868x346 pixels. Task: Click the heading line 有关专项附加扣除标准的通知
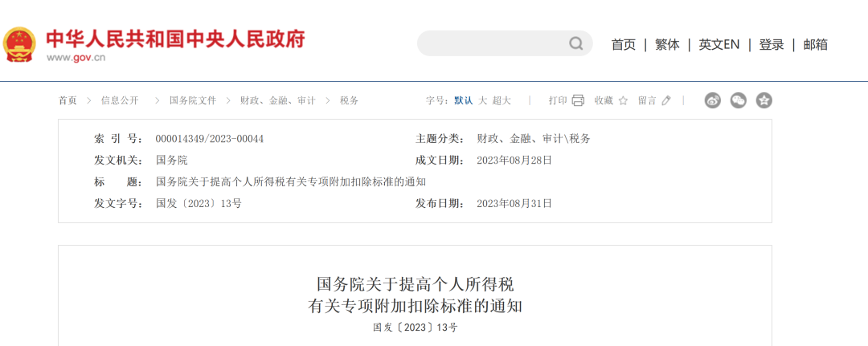pyautogui.click(x=416, y=306)
